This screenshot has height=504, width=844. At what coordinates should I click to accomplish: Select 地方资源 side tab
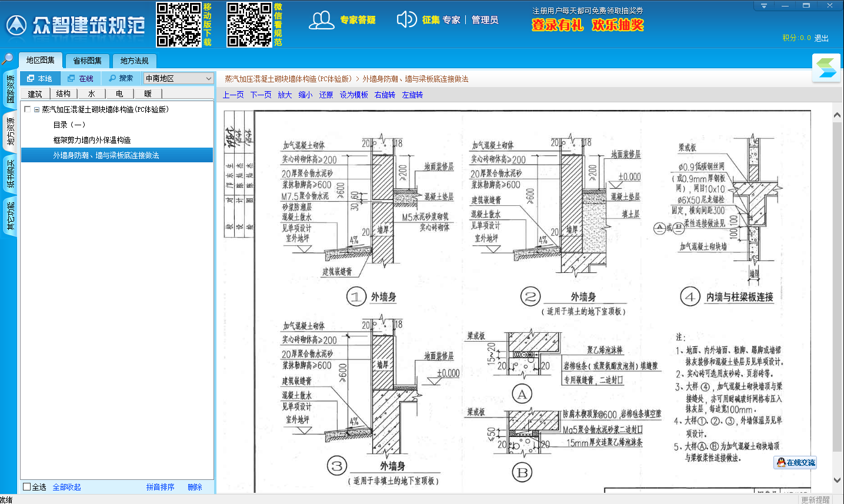(x=10, y=132)
